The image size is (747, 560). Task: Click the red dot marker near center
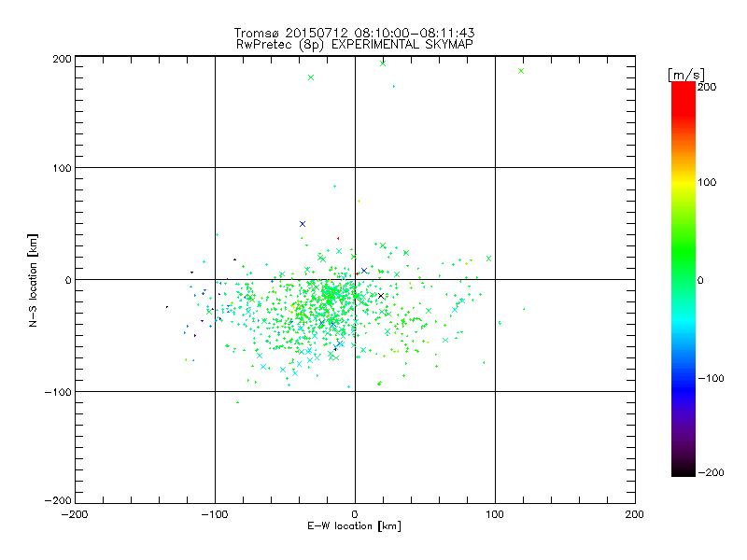click(x=338, y=238)
